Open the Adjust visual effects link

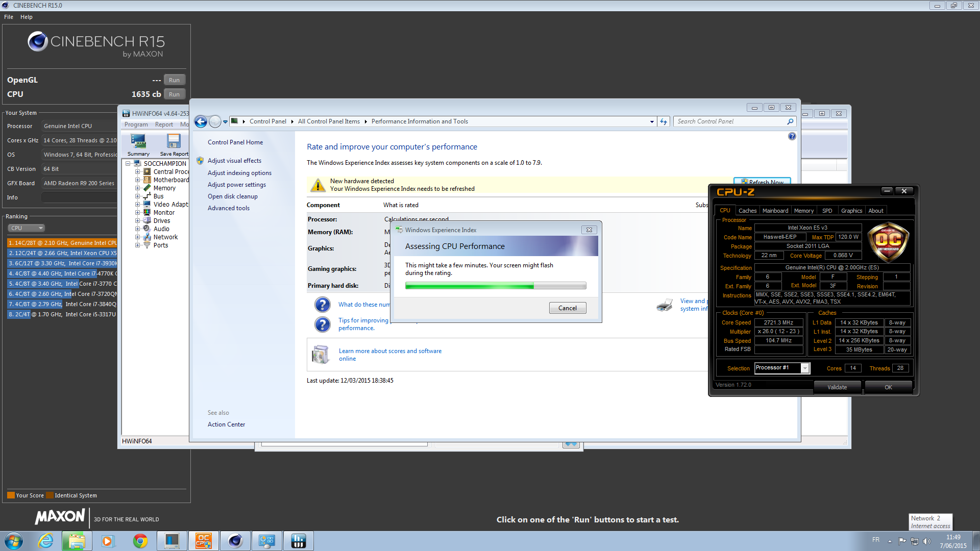pyautogui.click(x=234, y=161)
